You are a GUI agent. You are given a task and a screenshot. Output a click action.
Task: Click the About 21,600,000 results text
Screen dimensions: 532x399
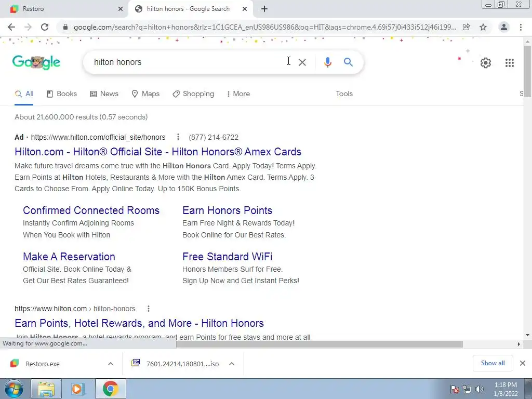[x=81, y=117]
